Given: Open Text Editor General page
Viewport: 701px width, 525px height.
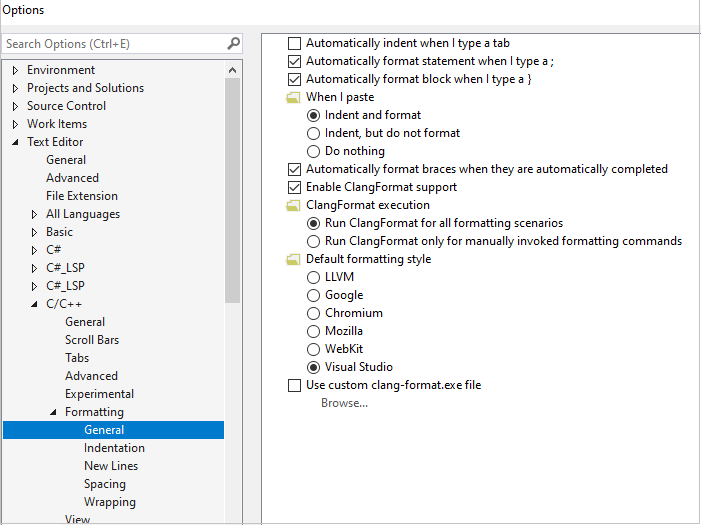Looking at the screenshot, I should click(66, 160).
